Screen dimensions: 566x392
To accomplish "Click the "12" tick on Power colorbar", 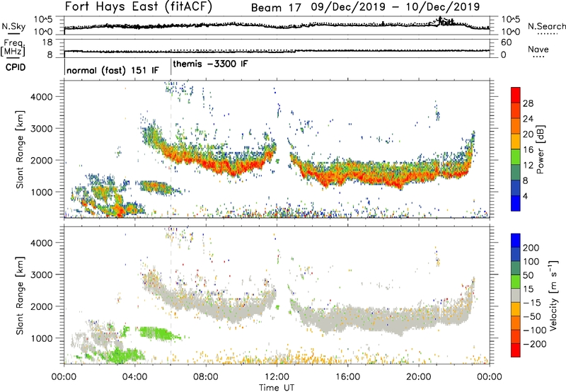I will [x=528, y=165].
